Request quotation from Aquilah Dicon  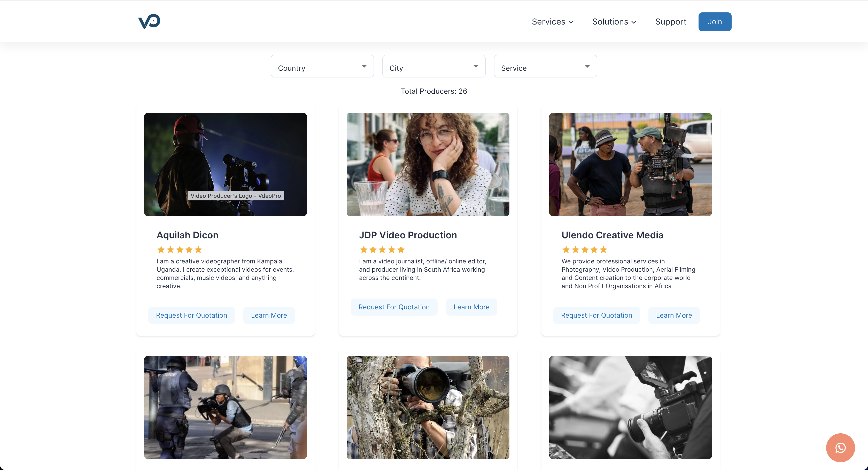coord(191,315)
